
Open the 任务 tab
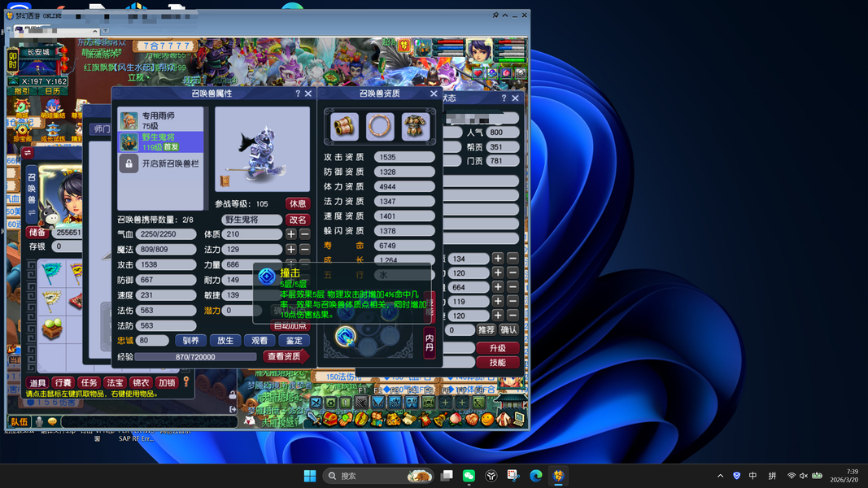89,382
